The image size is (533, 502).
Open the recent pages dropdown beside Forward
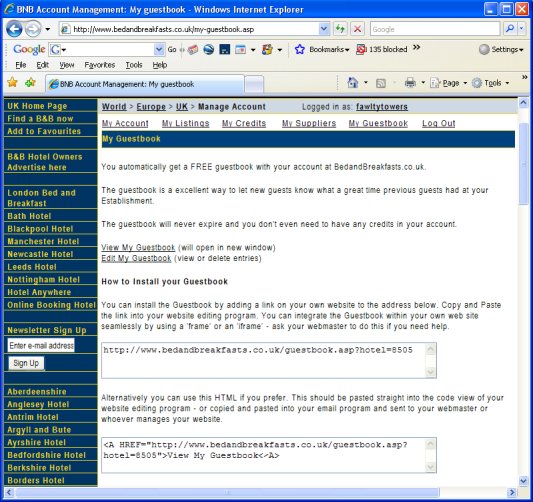(x=48, y=29)
